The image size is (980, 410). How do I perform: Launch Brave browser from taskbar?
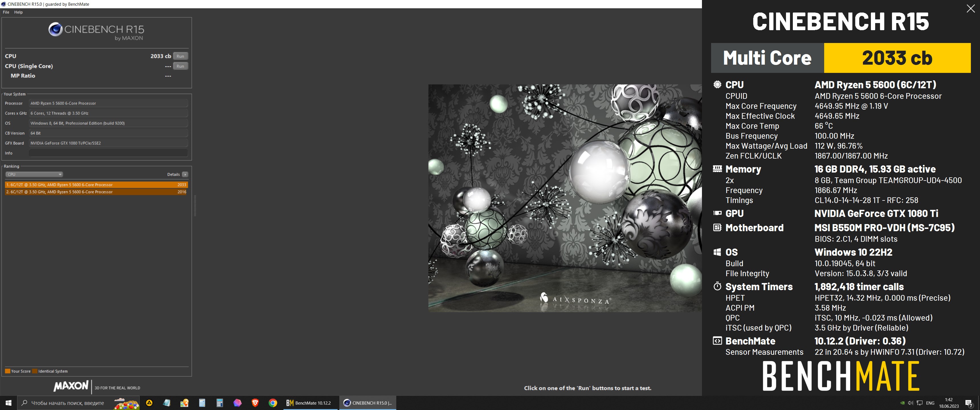(x=255, y=403)
